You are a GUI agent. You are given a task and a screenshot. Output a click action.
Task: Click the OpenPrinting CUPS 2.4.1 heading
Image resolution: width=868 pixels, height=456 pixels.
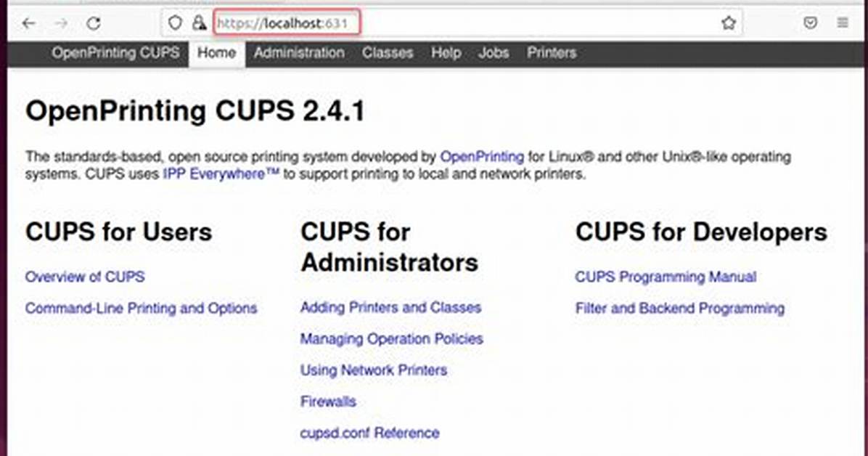click(195, 111)
